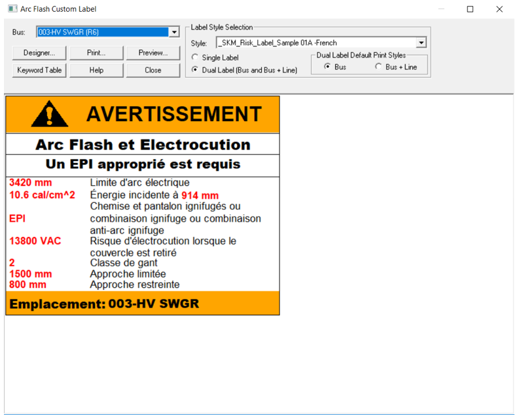Click the Help button
521x420 pixels.
(x=96, y=70)
